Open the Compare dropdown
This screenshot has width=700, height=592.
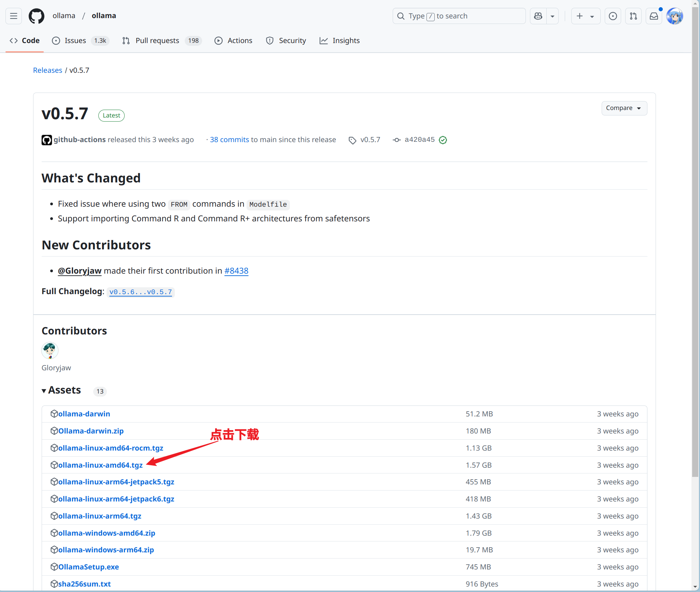coord(624,108)
